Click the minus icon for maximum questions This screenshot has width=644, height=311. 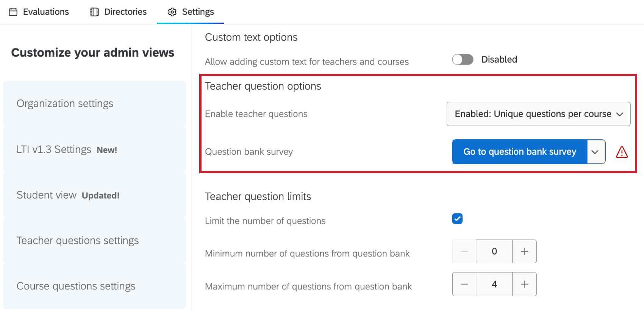pos(464,284)
